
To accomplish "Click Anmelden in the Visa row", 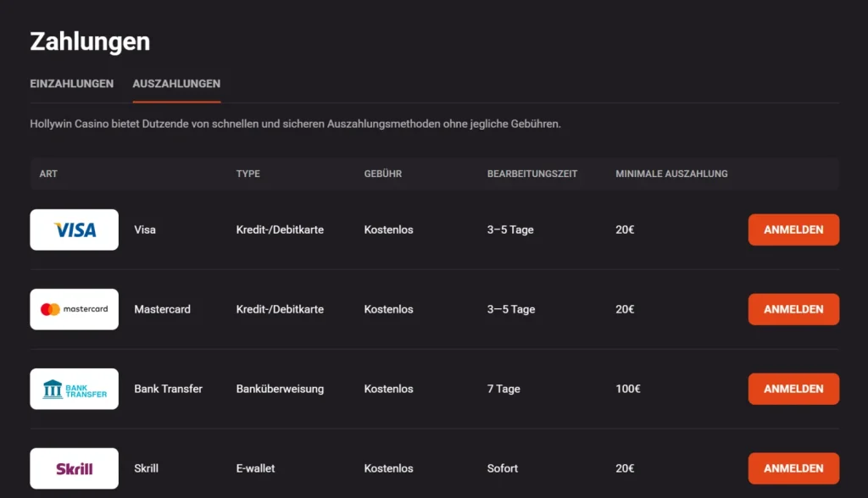I will pos(793,230).
